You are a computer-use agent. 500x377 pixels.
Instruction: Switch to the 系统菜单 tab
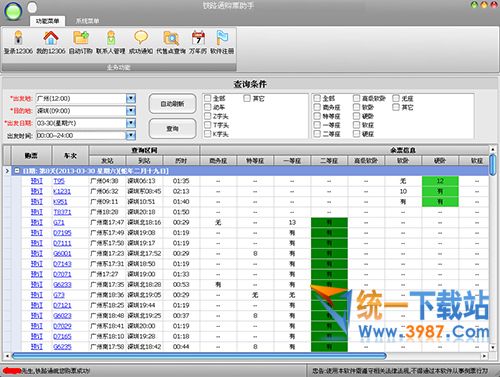tap(87, 21)
